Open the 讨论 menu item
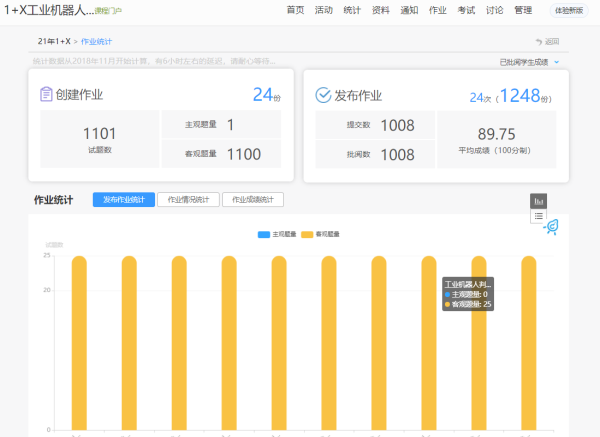 tap(495, 10)
